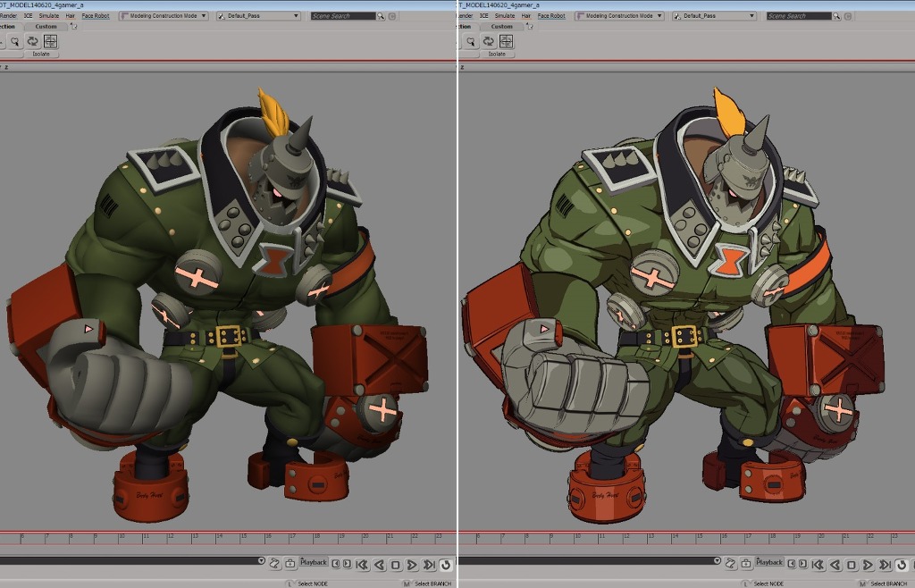Go to last frame in left window
This screenshot has height=588, width=915.
429,565
